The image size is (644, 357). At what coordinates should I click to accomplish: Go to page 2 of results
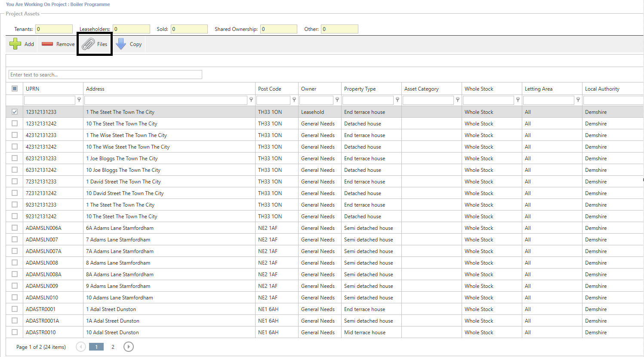(x=113, y=347)
